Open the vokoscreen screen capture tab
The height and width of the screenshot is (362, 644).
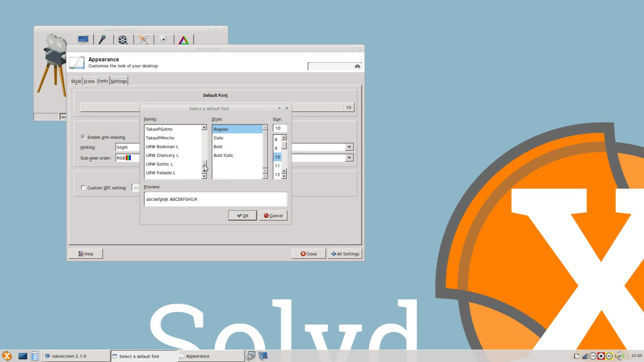pos(83,40)
